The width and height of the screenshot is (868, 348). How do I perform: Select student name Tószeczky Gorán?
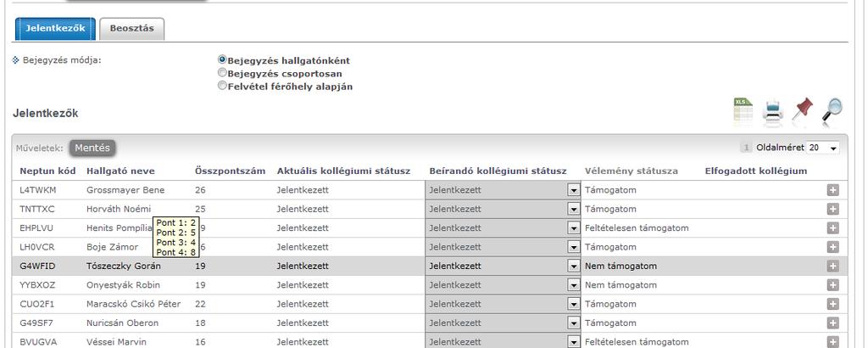point(124,266)
